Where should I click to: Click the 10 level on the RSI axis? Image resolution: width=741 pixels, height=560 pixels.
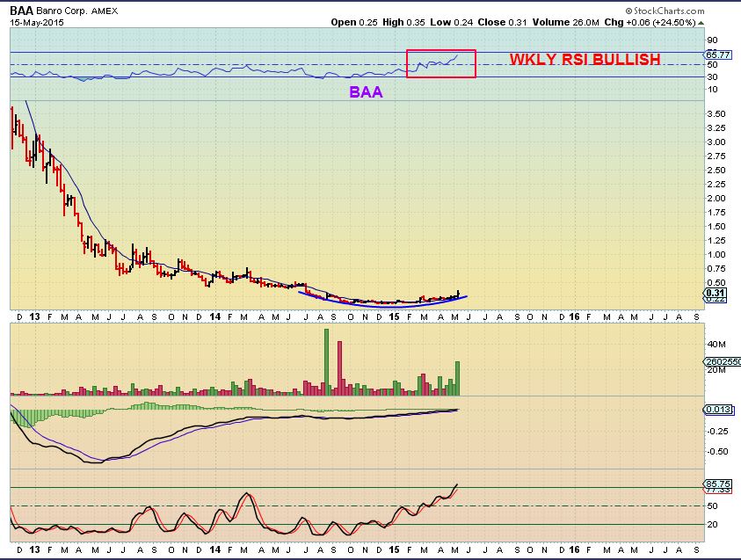pyautogui.click(x=712, y=90)
